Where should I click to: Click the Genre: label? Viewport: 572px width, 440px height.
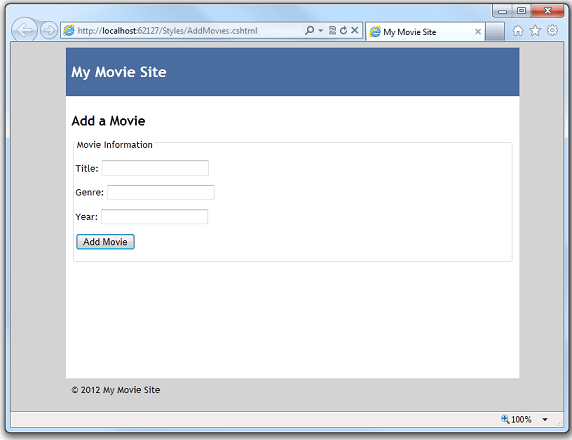click(90, 192)
